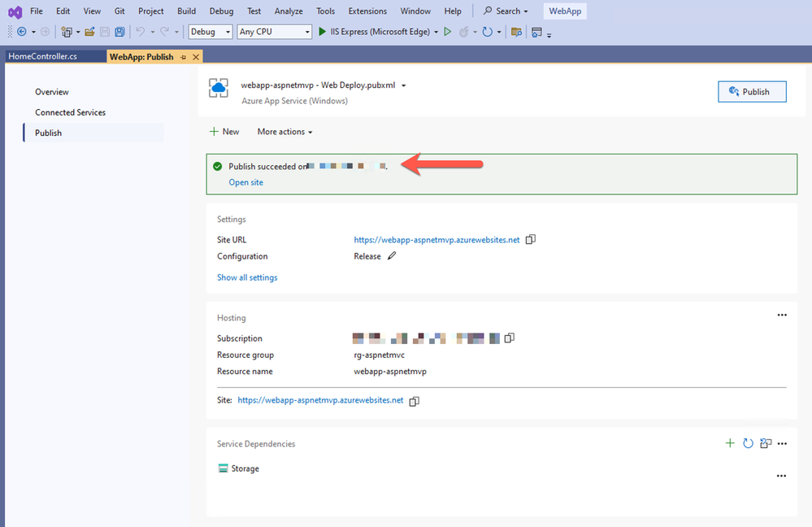Click the browser window toolbar icon

tap(537, 33)
